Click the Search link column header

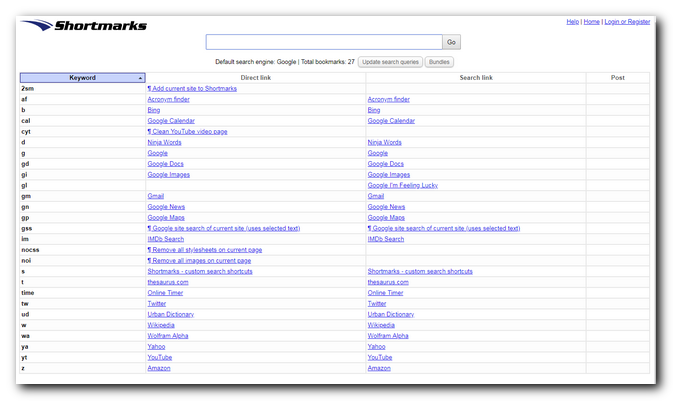pyautogui.click(x=476, y=78)
